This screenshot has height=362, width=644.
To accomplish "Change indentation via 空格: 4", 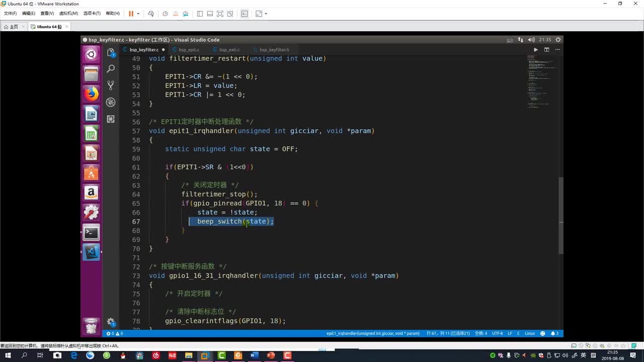I will point(481,333).
